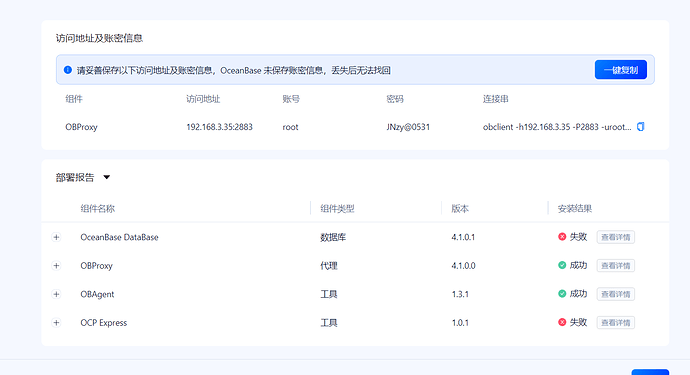Expand the OceanBase DataBase row
690x375 pixels.
point(56,237)
